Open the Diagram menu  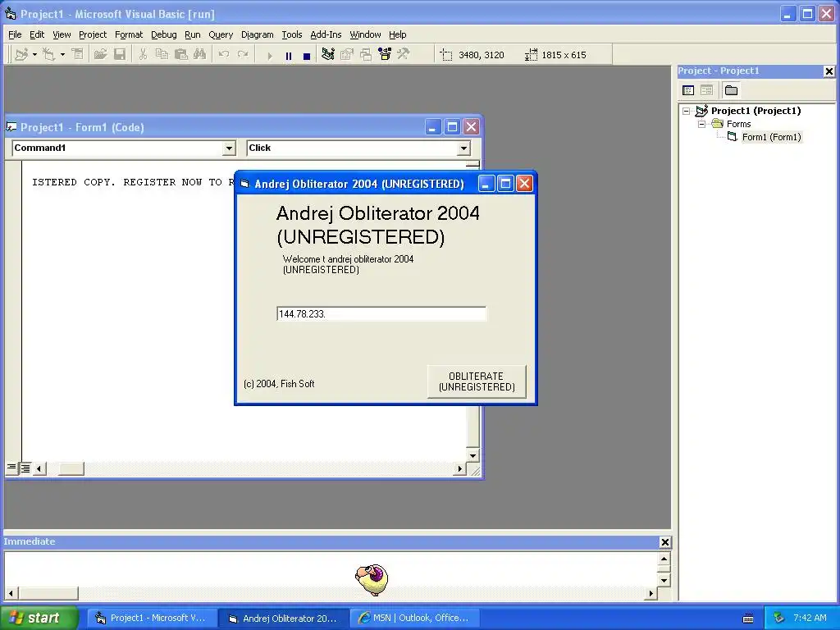point(257,34)
